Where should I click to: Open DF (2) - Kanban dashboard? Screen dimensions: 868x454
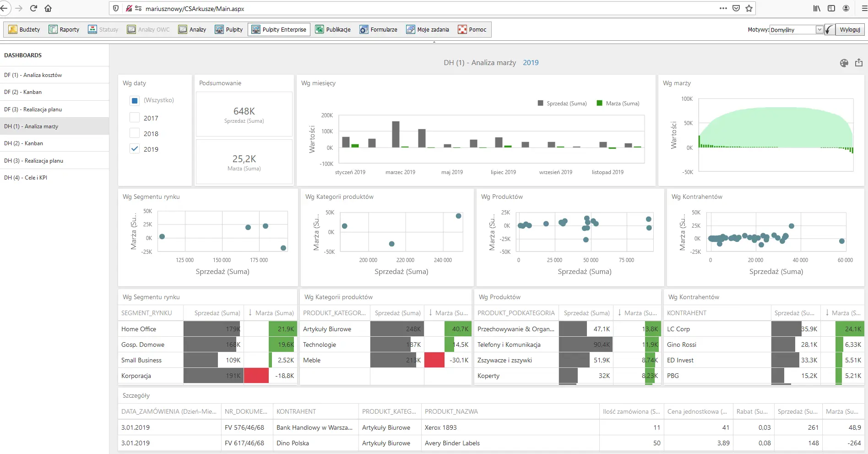[54, 92]
